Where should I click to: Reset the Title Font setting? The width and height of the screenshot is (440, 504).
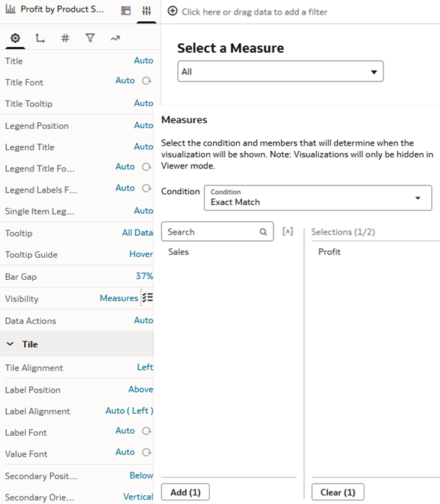click(147, 81)
